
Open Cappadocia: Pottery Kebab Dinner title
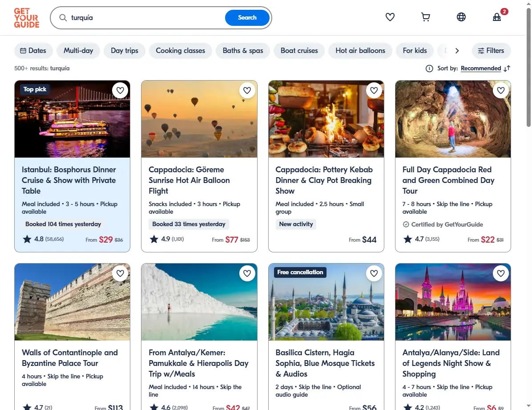(x=324, y=180)
